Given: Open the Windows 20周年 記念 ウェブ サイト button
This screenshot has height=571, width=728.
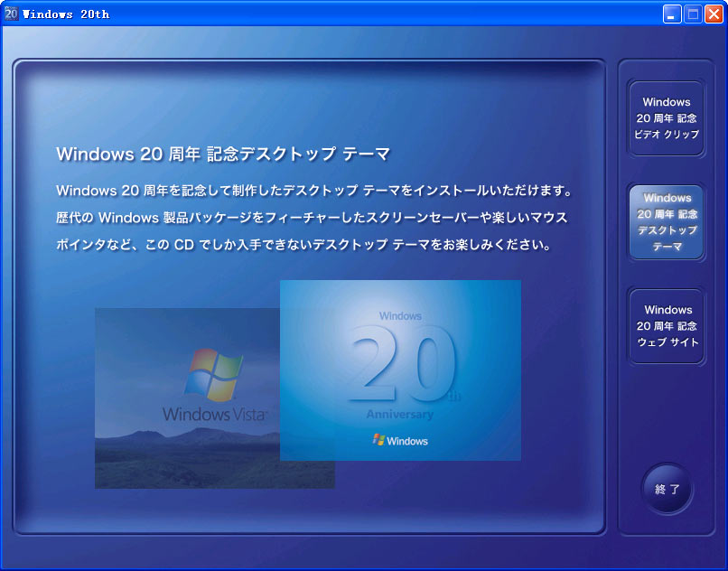Looking at the screenshot, I should [667, 326].
